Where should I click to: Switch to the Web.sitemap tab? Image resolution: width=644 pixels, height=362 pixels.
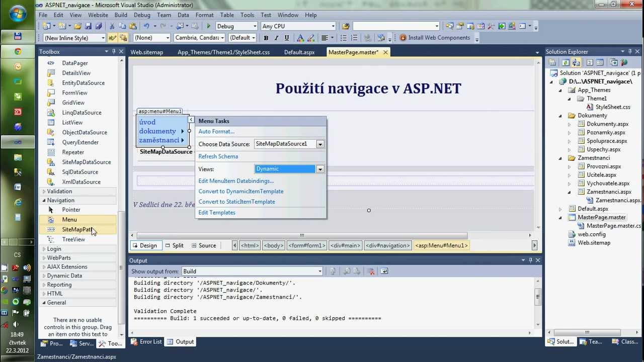tap(147, 52)
